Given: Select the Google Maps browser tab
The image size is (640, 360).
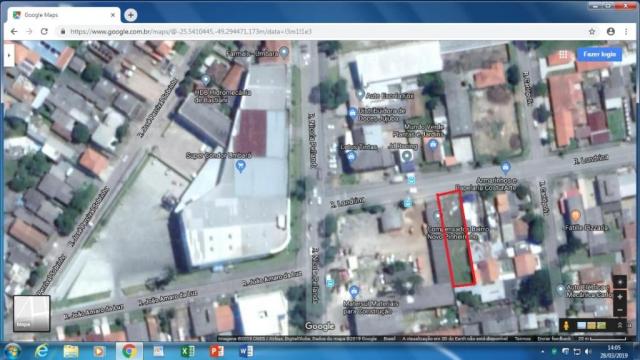Looking at the screenshot, I should [x=63, y=15].
